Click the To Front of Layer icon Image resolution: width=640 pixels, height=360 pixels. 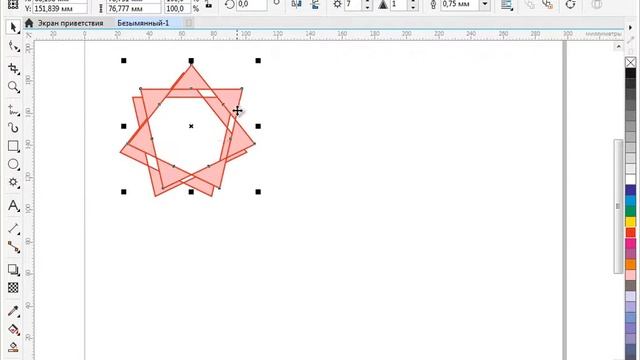530,4
